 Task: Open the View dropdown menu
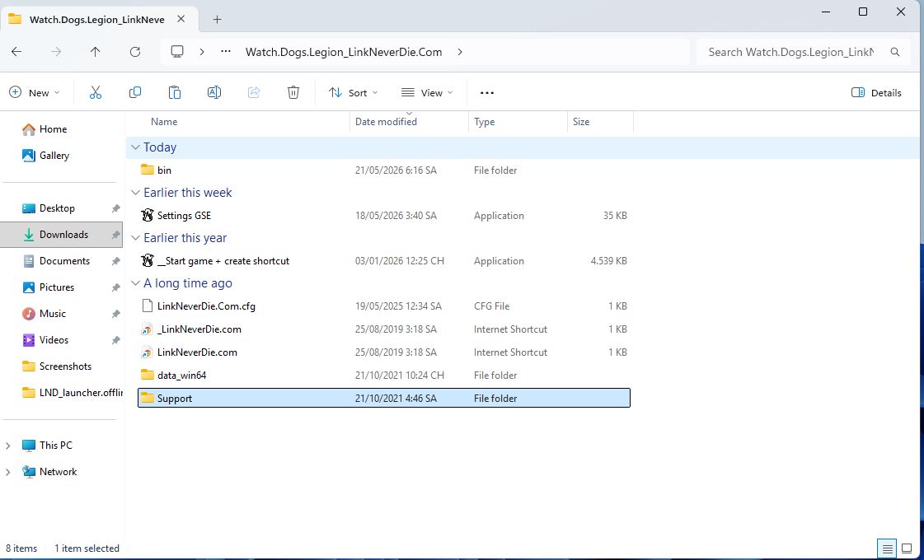pos(427,92)
